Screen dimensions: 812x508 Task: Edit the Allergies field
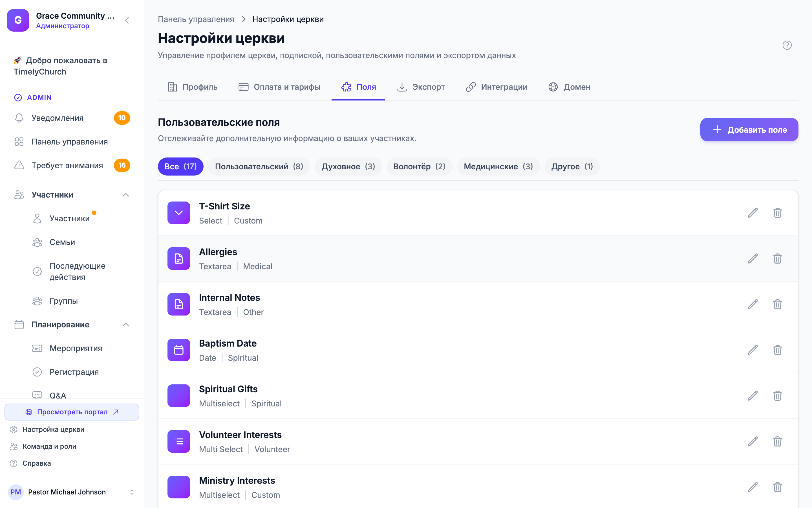(x=753, y=258)
